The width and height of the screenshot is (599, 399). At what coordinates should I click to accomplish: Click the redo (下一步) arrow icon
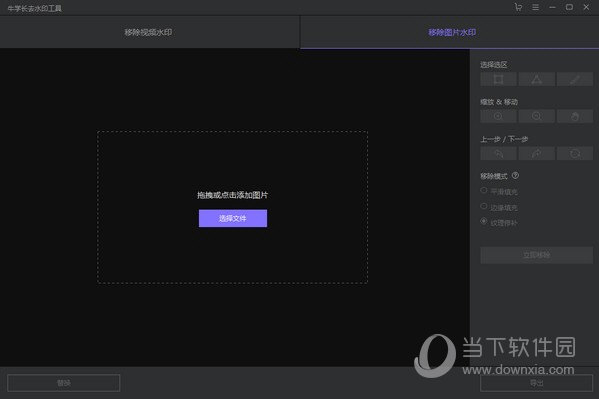[x=537, y=154]
